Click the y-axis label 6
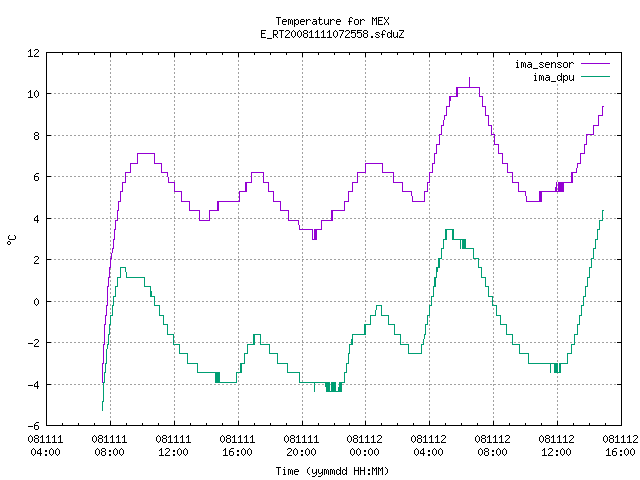This screenshot has width=640, height=480. (36, 177)
